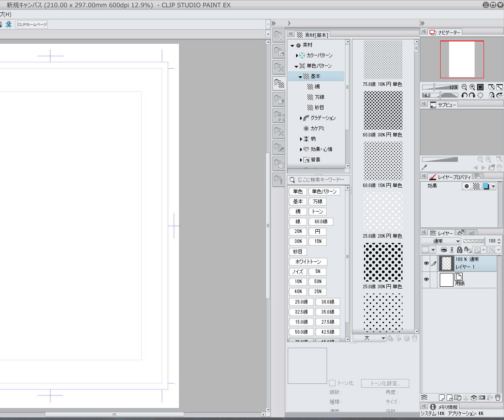
Task: Click the zoom in icon in Navigator
Action: (472, 87)
